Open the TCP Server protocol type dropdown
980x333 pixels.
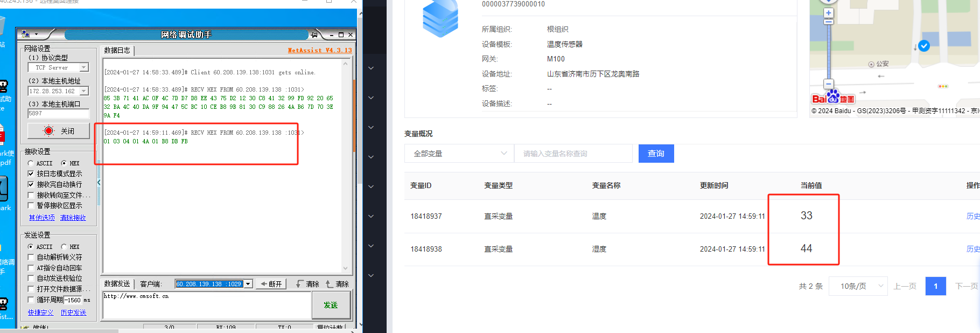(x=84, y=67)
